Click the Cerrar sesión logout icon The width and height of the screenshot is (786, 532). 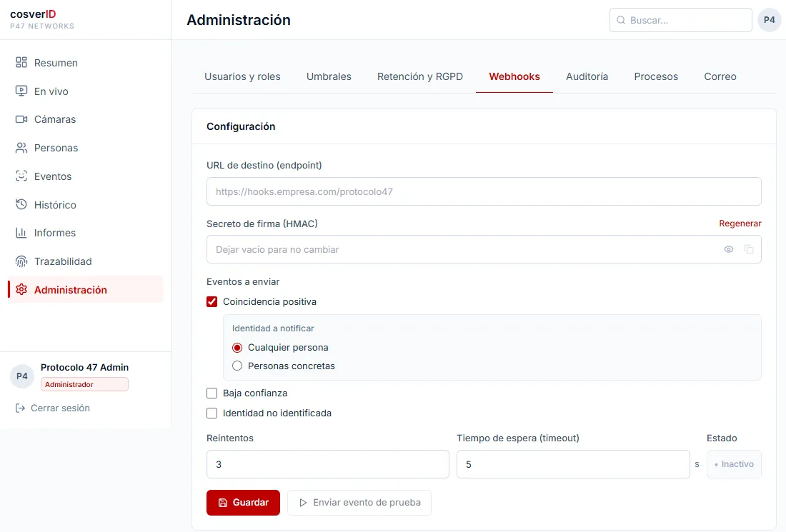pyautogui.click(x=20, y=408)
